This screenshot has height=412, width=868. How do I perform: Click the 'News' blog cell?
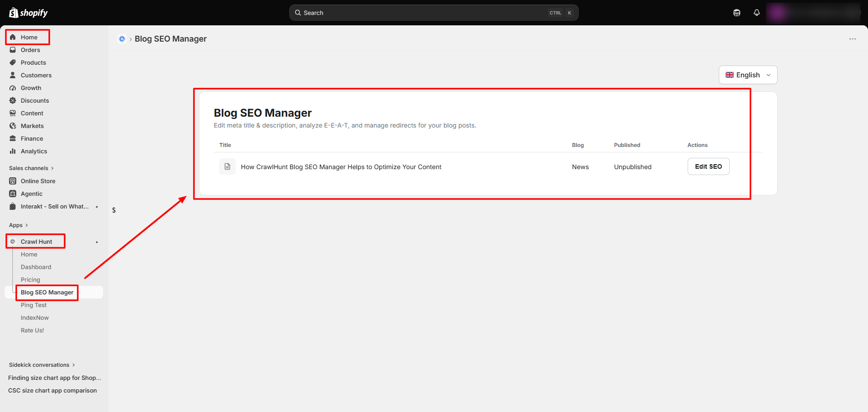[580, 167]
